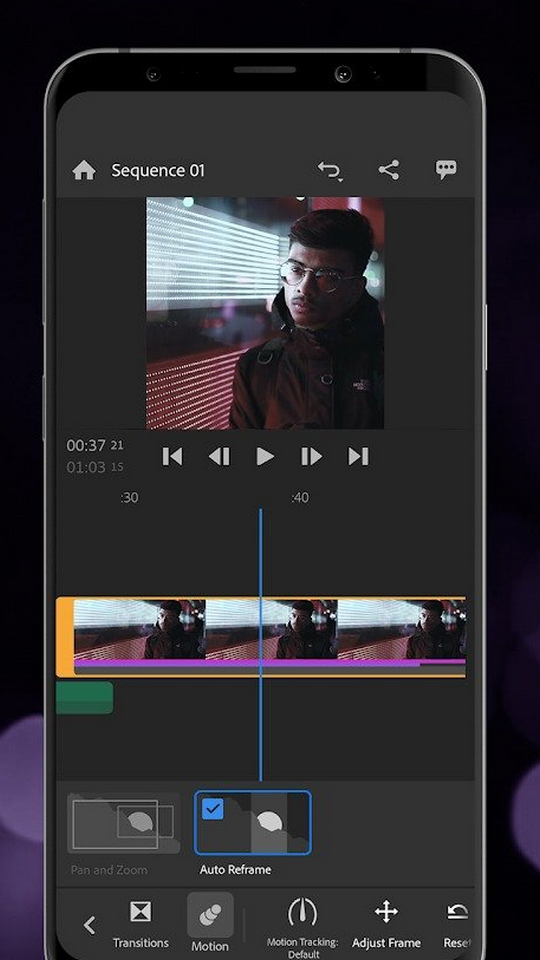
Task: Open the share icon
Action: tap(389, 170)
